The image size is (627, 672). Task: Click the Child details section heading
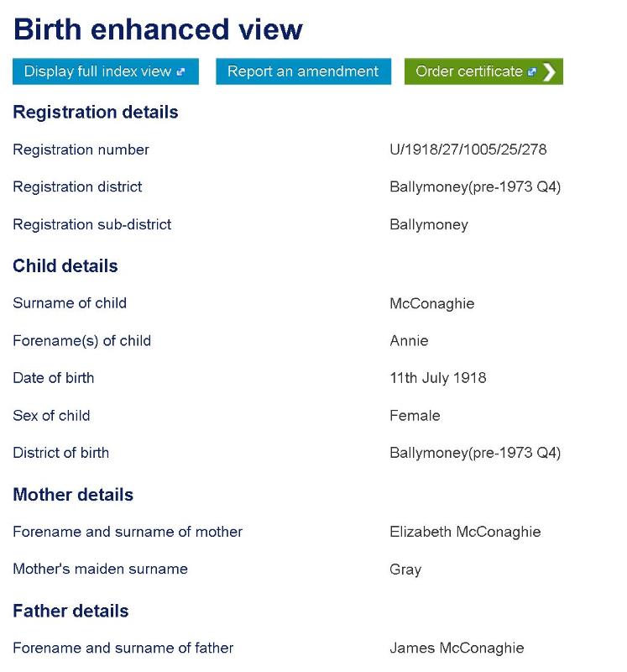coord(65,265)
